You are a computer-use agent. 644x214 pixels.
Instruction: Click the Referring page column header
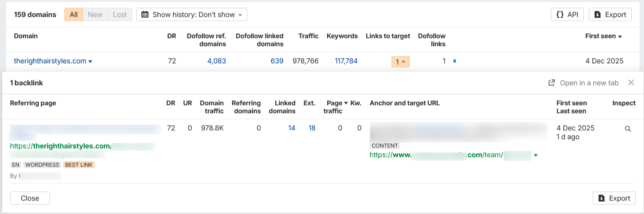(x=33, y=103)
